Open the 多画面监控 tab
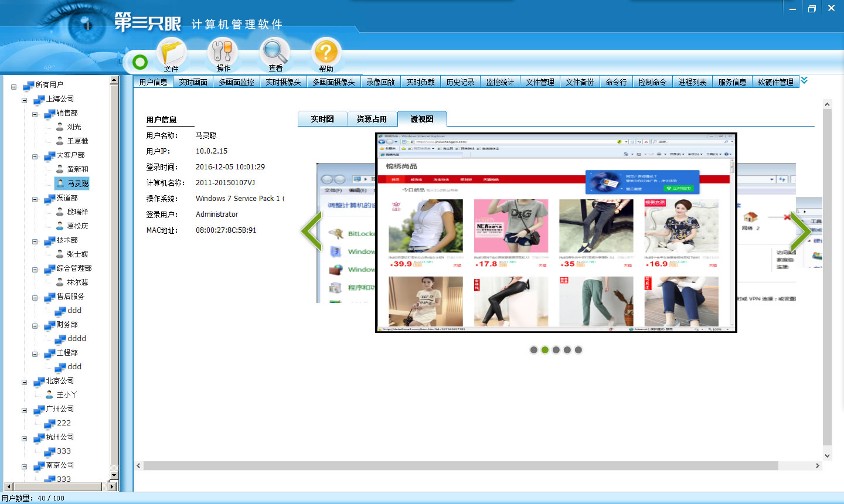This screenshot has width=844, height=504. 236,82
